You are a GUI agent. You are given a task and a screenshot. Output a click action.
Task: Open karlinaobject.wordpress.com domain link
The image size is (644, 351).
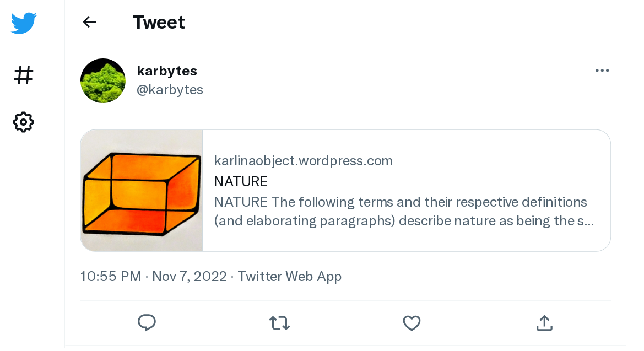point(303,161)
